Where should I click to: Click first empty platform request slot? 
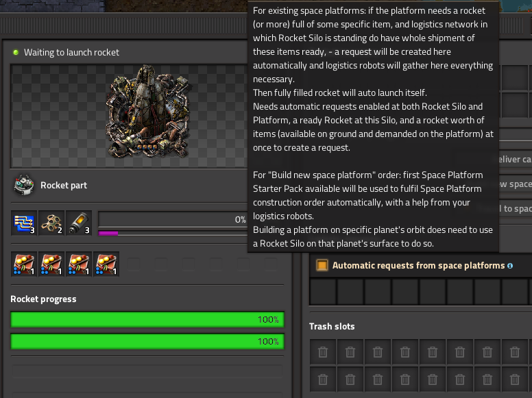323,292
